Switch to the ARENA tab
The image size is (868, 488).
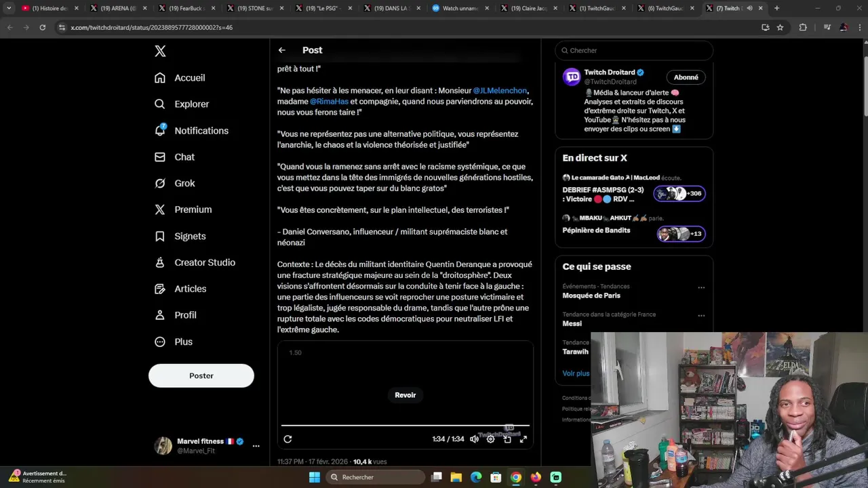point(118,8)
